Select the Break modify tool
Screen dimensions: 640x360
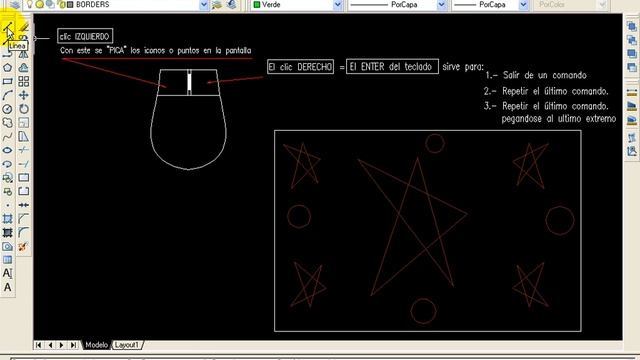point(24,191)
